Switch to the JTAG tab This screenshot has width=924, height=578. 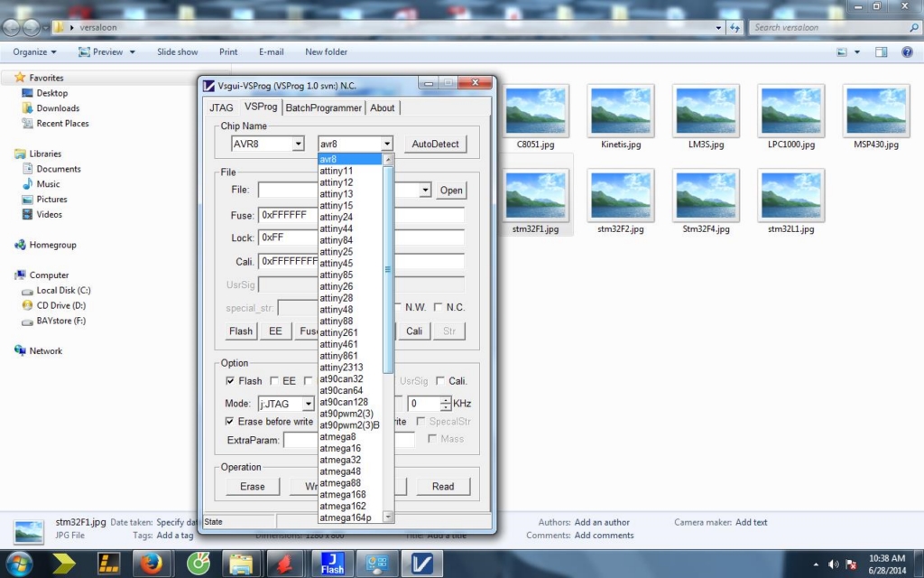point(221,107)
